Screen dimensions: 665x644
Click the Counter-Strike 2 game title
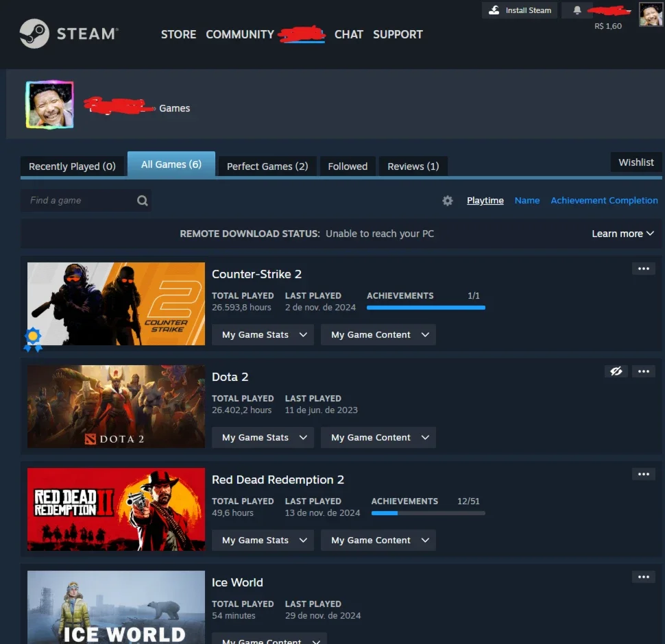256,274
